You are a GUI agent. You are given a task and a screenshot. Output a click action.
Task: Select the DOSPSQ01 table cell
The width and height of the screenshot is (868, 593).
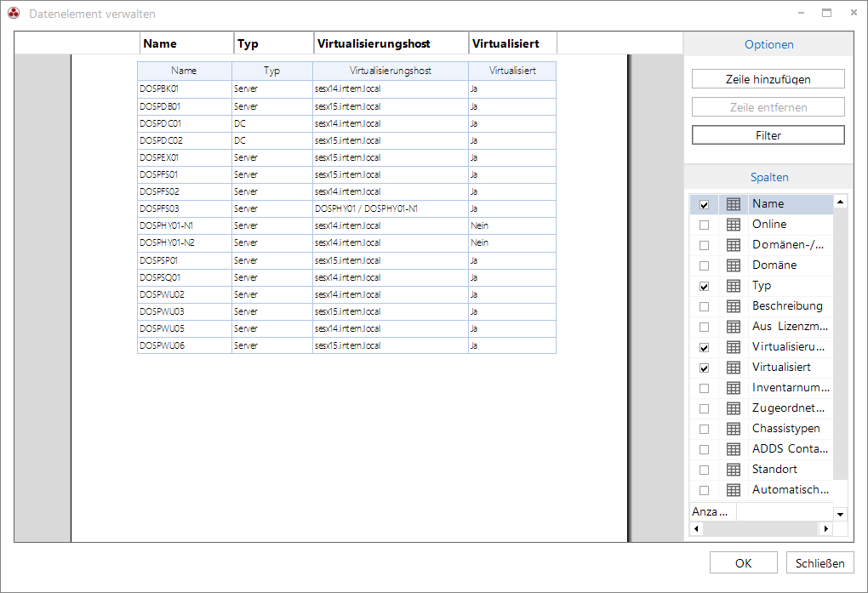(185, 277)
